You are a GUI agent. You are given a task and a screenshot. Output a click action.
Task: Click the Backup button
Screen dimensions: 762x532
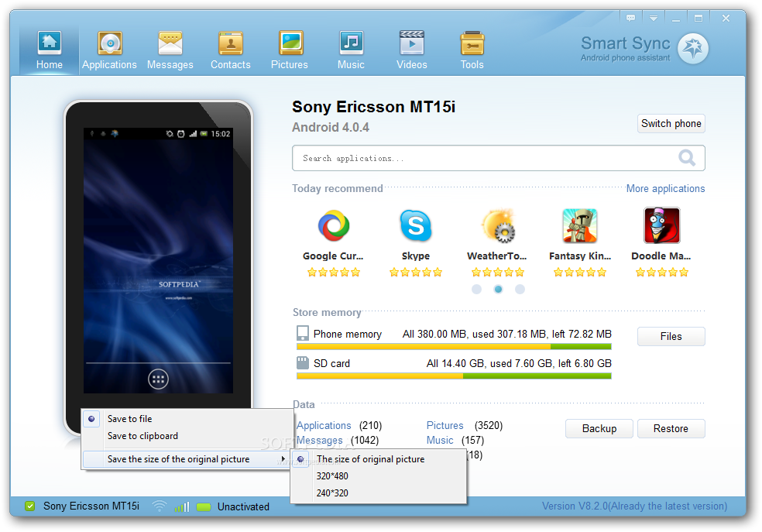point(599,428)
